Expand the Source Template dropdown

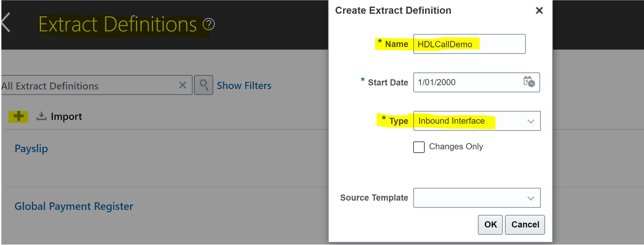coord(531,198)
